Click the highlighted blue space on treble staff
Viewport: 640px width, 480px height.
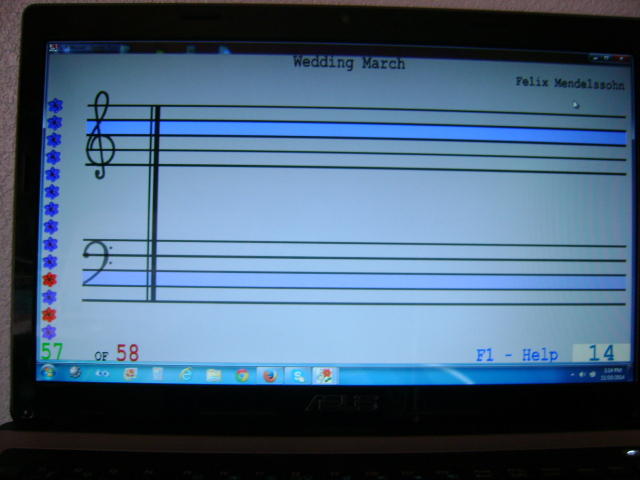click(x=356, y=131)
